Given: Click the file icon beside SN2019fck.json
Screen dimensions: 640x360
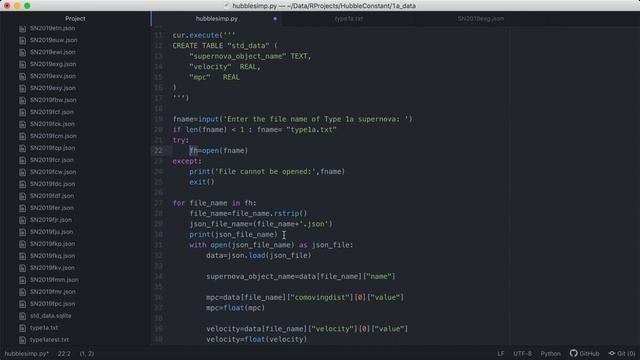Looking at the screenshot, I should coord(22,124).
